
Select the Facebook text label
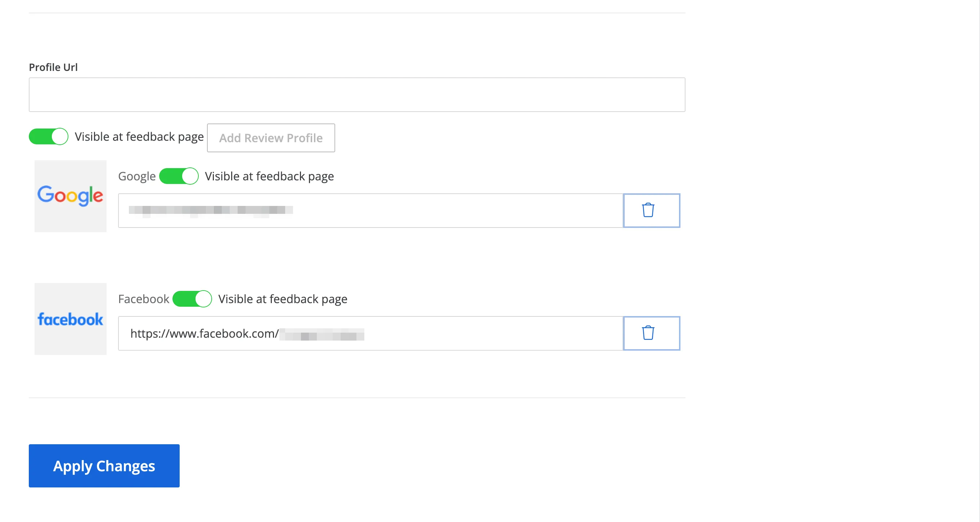coord(144,299)
